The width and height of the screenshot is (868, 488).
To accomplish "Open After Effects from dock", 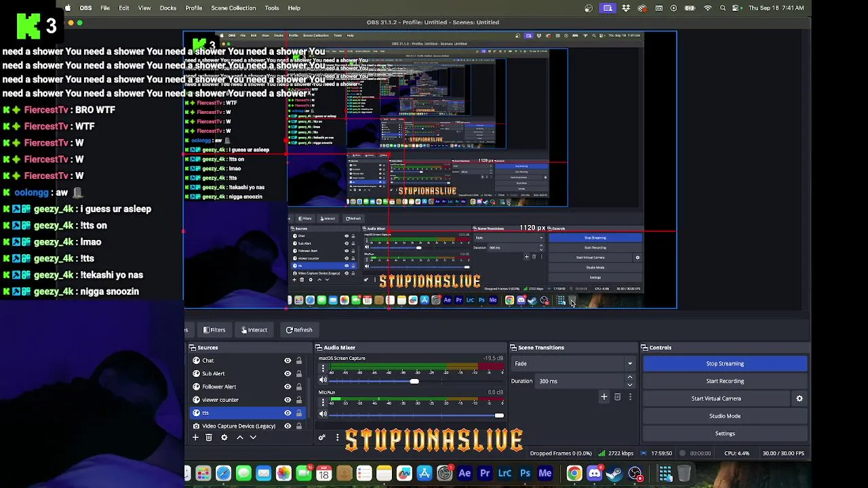I will (465, 474).
